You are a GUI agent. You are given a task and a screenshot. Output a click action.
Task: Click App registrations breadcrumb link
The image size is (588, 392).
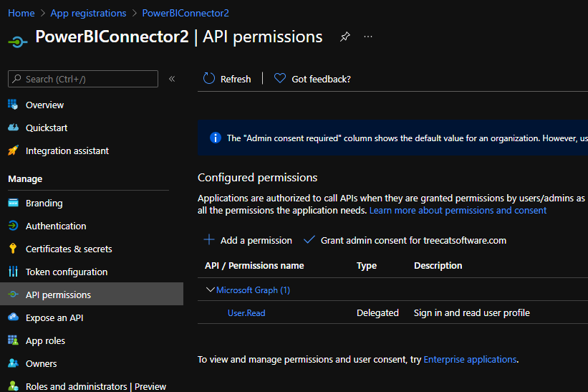click(89, 13)
